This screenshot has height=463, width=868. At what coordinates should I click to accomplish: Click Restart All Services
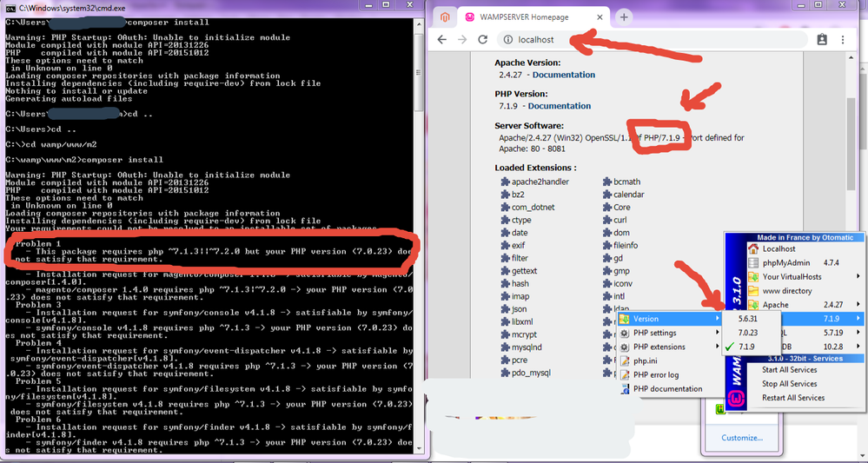tap(792, 397)
